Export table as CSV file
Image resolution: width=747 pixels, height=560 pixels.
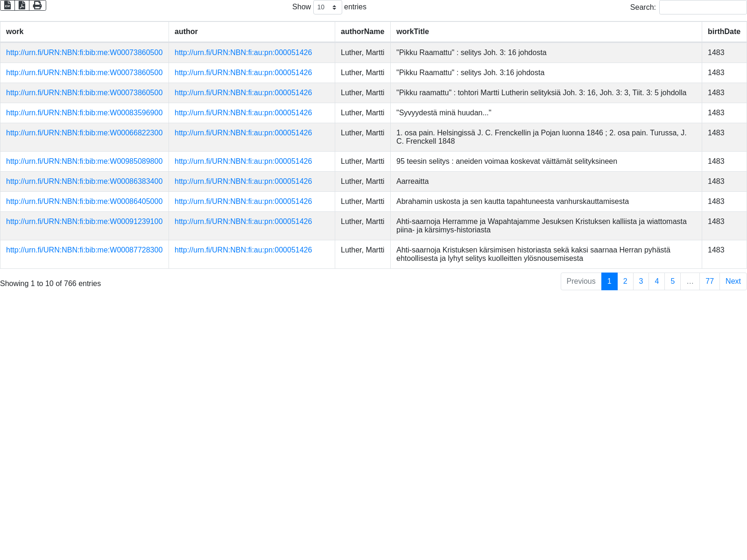7,5
